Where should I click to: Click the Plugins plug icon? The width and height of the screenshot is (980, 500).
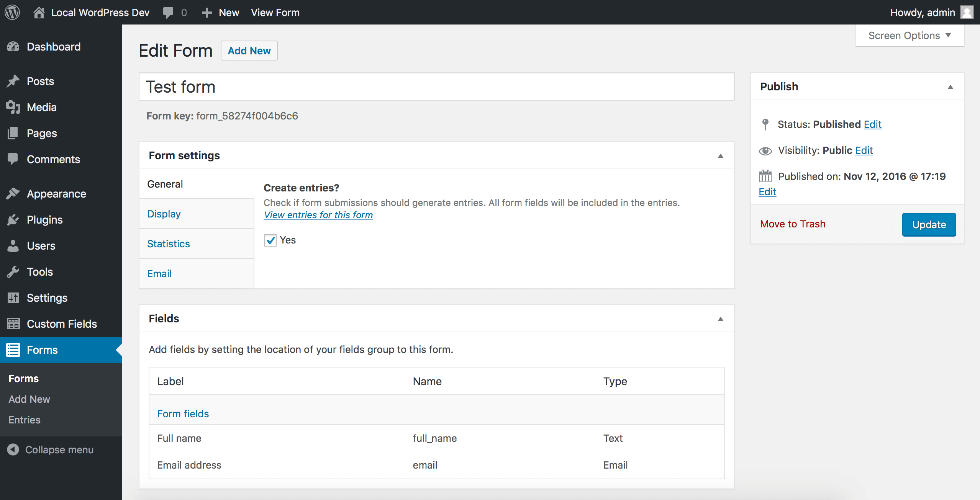click(13, 220)
